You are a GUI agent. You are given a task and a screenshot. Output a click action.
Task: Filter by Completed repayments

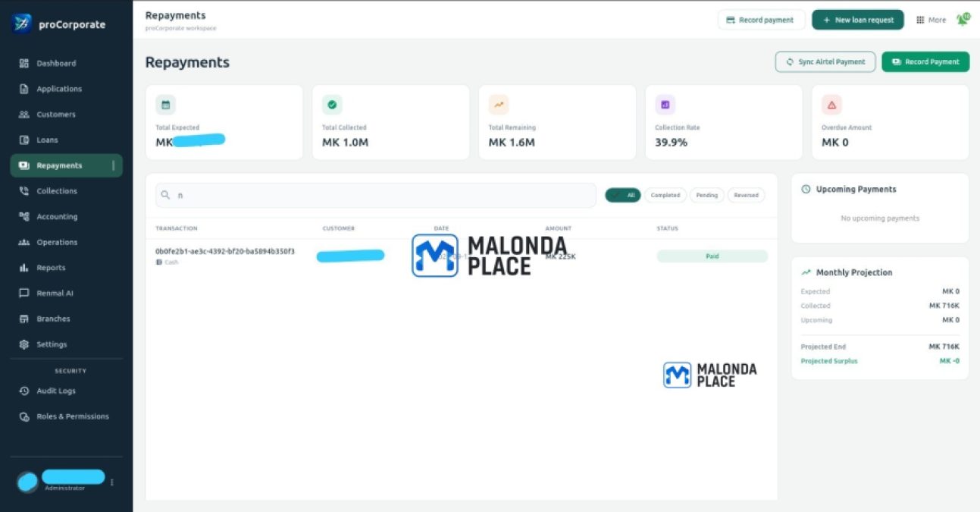665,195
